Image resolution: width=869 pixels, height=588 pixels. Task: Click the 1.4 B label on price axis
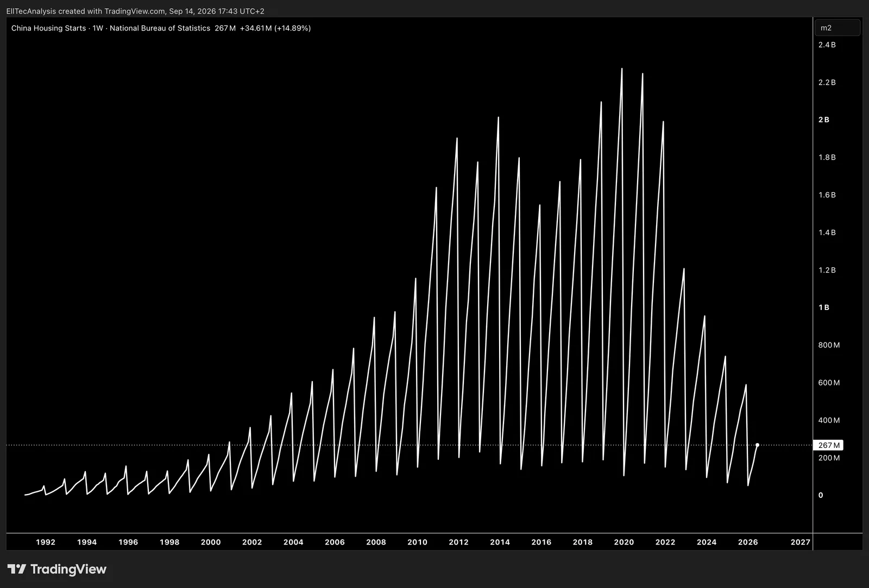(x=827, y=232)
